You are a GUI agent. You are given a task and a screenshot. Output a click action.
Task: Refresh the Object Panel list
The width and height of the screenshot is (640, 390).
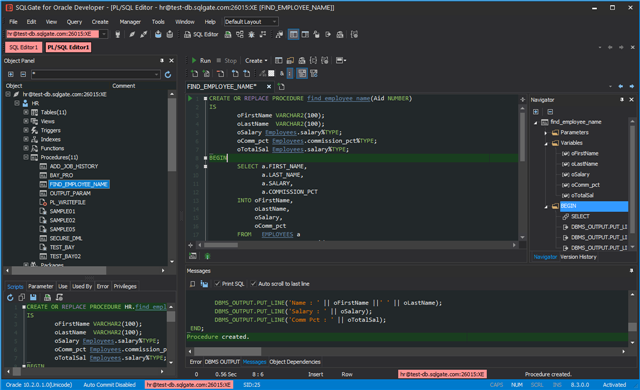pos(168,75)
